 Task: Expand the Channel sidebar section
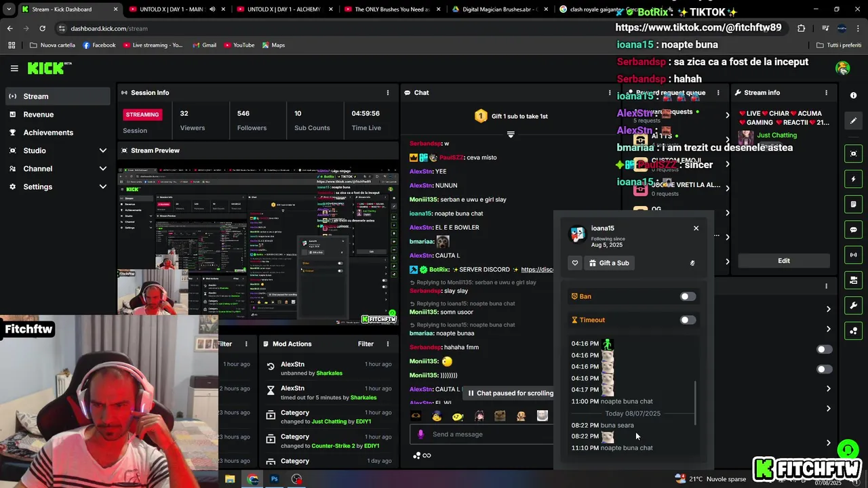pyautogui.click(x=103, y=169)
